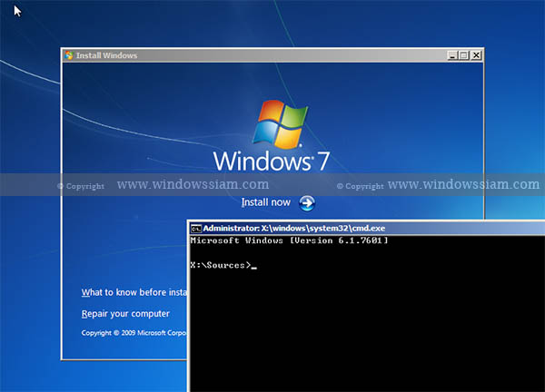Open the Repair your computer link
Image resolution: width=545 pixels, height=392 pixels.
(125, 314)
